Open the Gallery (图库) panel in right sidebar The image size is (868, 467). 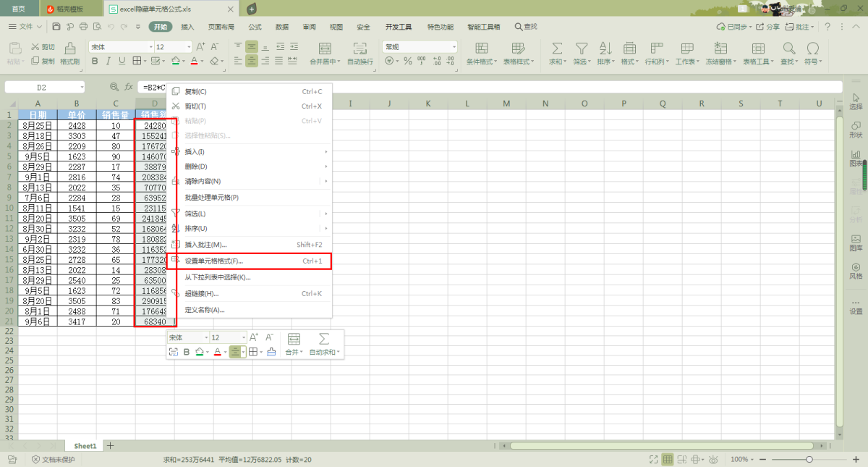tap(856, 243)
